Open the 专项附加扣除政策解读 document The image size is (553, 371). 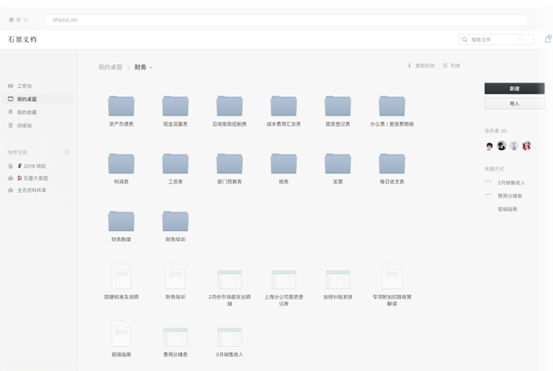tap(392, 276)
